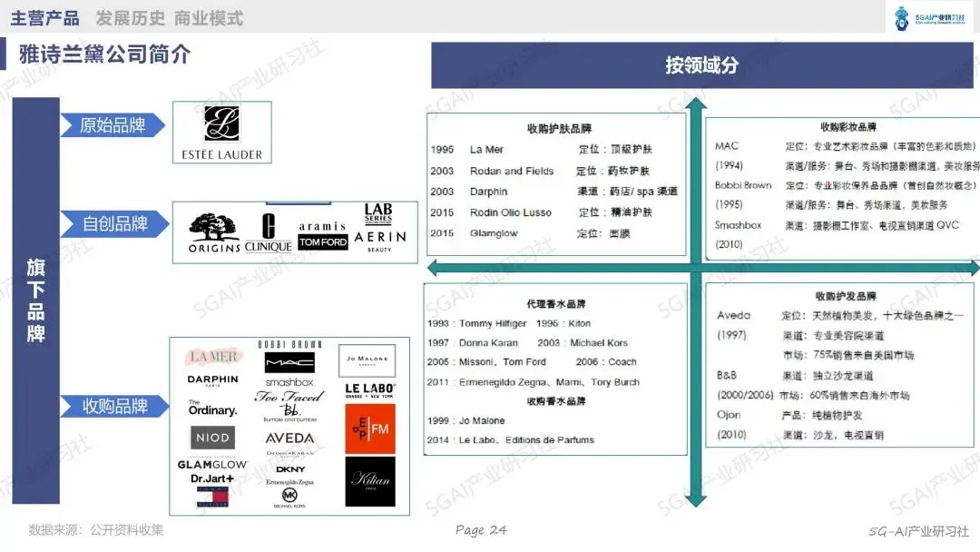Select the '1999 : Jo Malone' line

(x=466, y=420)
